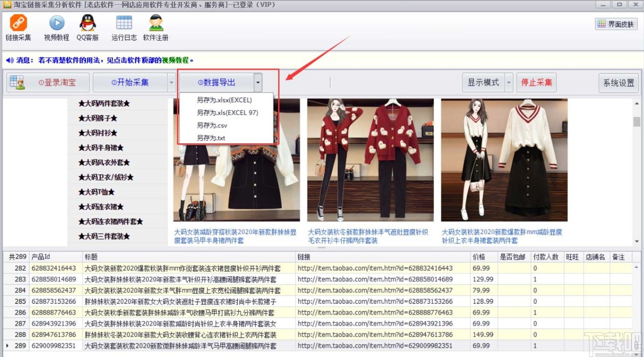Stop collection with the 停止采集 button
644x357 pixels.
536,82
